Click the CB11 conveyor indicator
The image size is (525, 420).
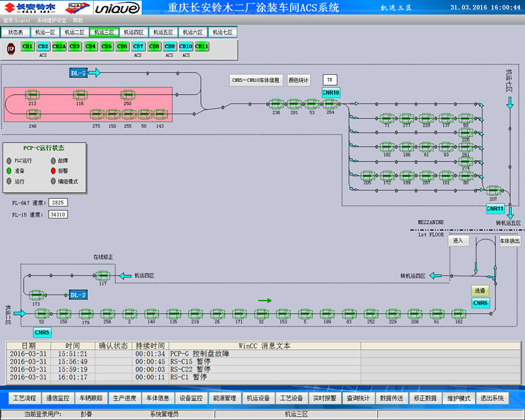click(201, 47)
